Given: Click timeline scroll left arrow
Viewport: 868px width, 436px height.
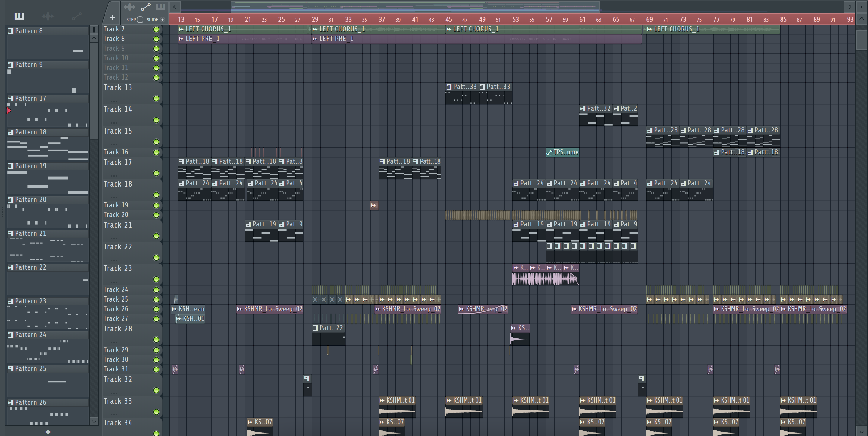Looking at the screenshot, I should click(x=175, y=6).
